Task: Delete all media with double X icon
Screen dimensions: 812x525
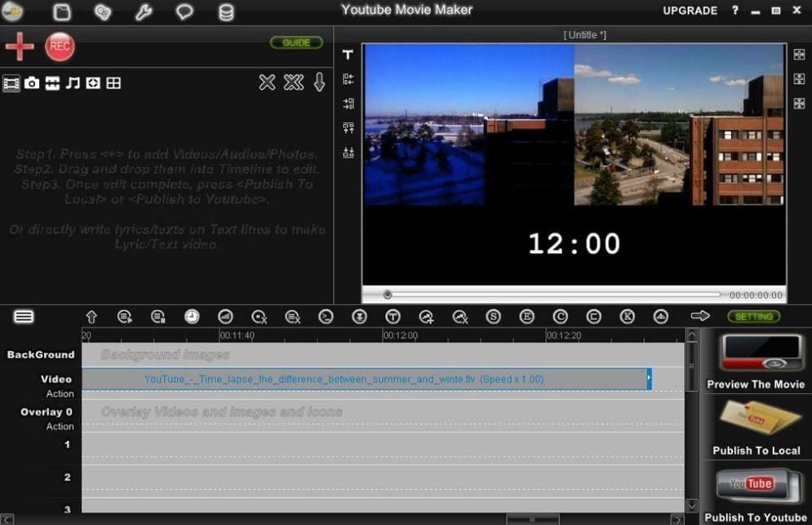Action: tap(294, 82)
